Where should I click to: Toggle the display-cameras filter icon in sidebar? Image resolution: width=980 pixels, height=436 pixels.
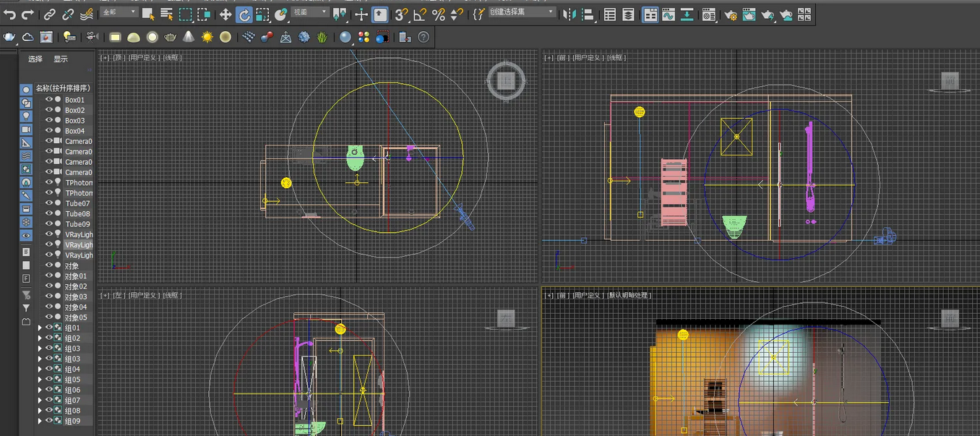[26, 129]
